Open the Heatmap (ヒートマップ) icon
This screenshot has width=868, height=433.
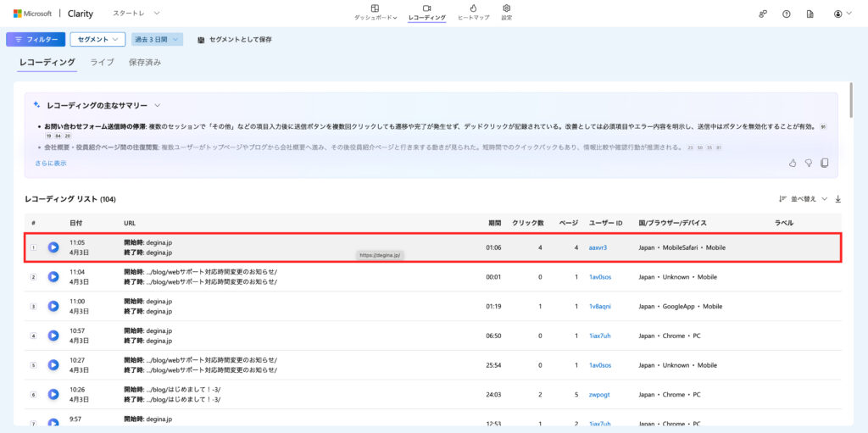coord(473,8)
